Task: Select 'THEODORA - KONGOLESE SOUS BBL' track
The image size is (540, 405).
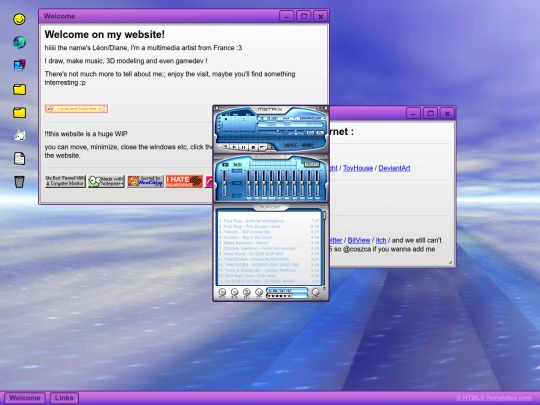Action: pyautogui.click(x=270, y=265)
